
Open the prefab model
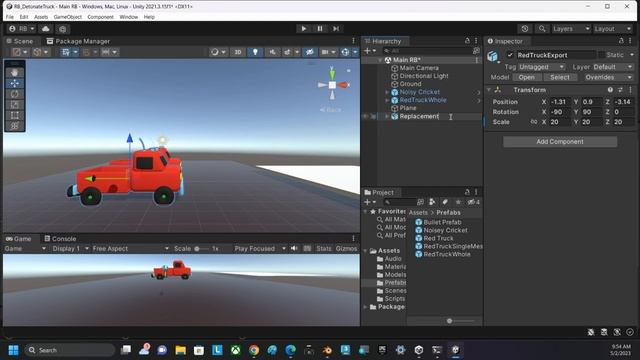pos(527,77)
